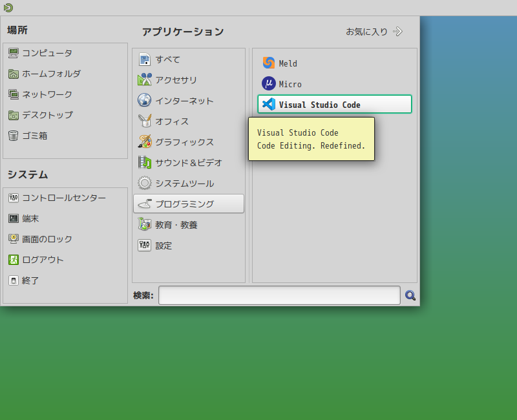Click the 端末 text label
Viewport: 517px width, 420px height.
pos(30,218)
